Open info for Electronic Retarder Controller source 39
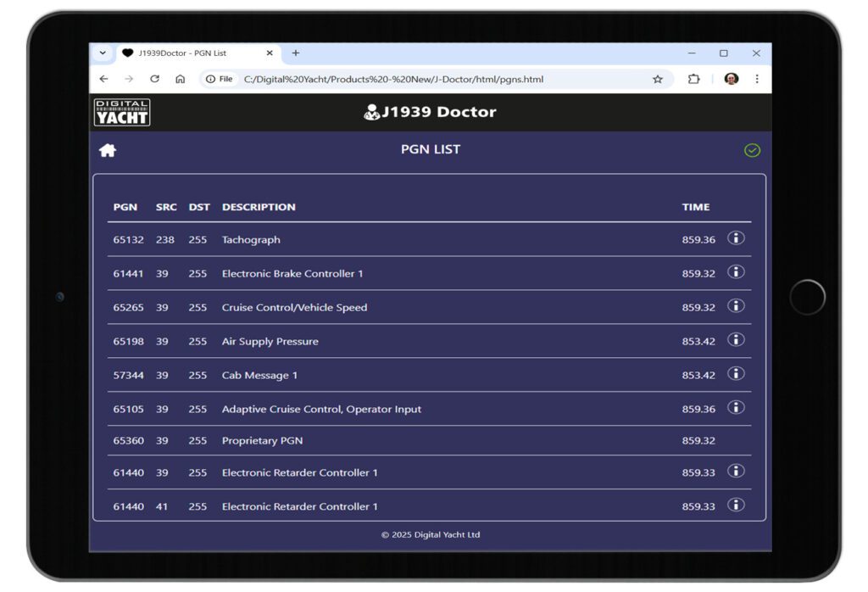Screen dimensions: 868x592 coord(736,472)
